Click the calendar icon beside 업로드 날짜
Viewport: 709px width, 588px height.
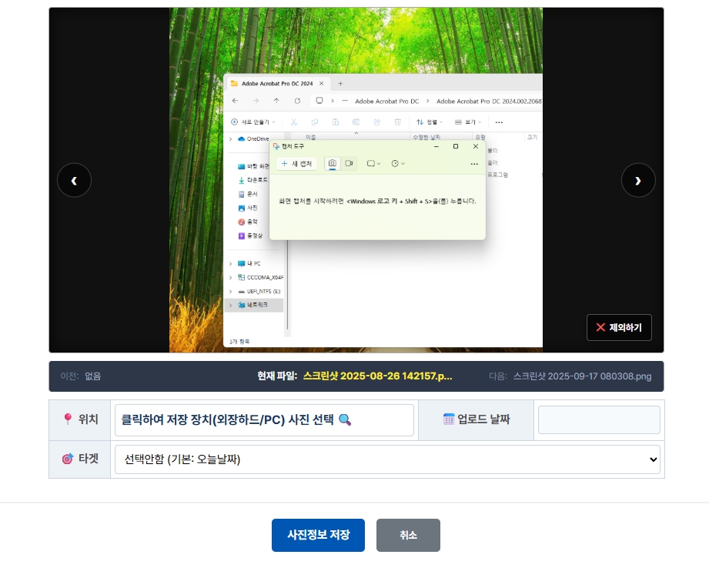click(449, 419)
